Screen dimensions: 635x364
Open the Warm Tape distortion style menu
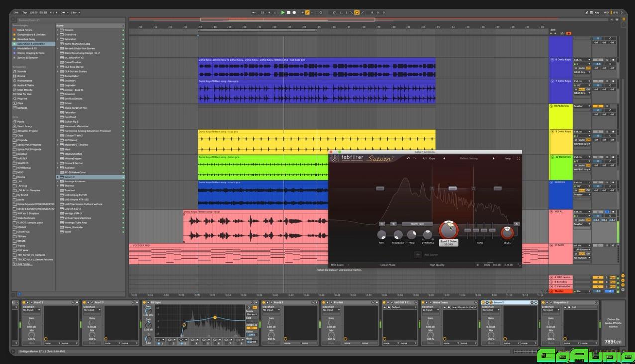click(417, 224)
